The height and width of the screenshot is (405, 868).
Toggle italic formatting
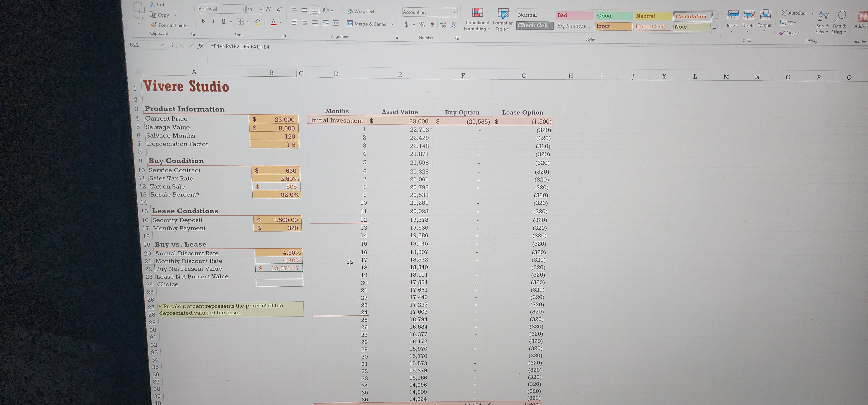(x=213, y=21)
